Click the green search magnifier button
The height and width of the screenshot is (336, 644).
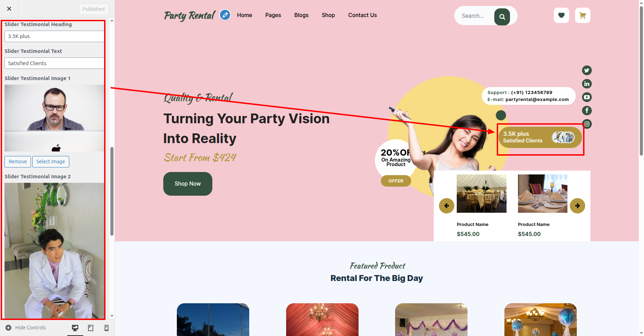pyautogui.click(x=502, y=16)
